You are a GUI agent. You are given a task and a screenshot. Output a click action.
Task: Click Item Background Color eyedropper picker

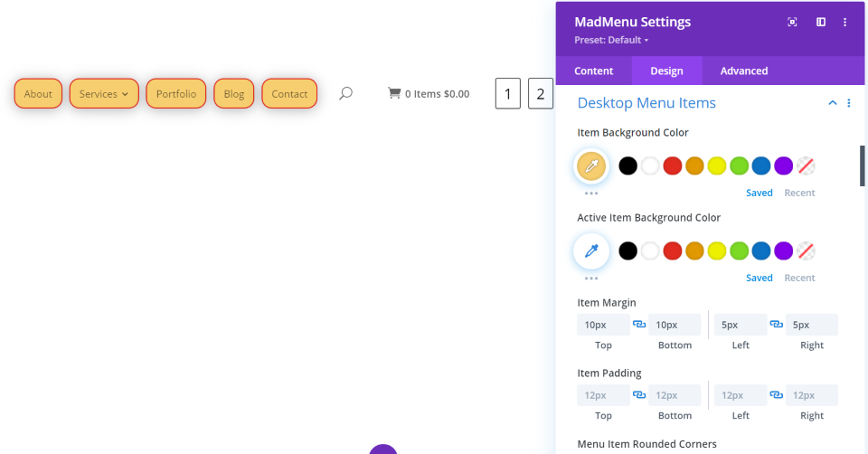click(x=591, y=166)
